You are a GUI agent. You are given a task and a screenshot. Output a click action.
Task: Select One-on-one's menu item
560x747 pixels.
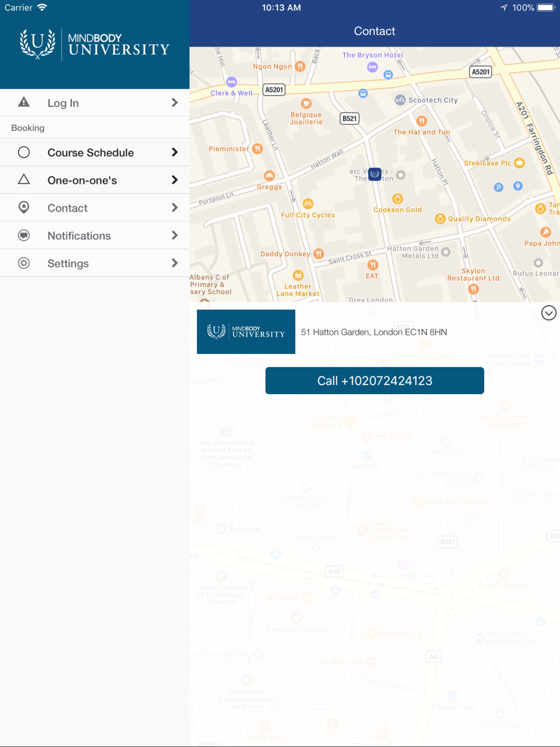coord(95,180)
